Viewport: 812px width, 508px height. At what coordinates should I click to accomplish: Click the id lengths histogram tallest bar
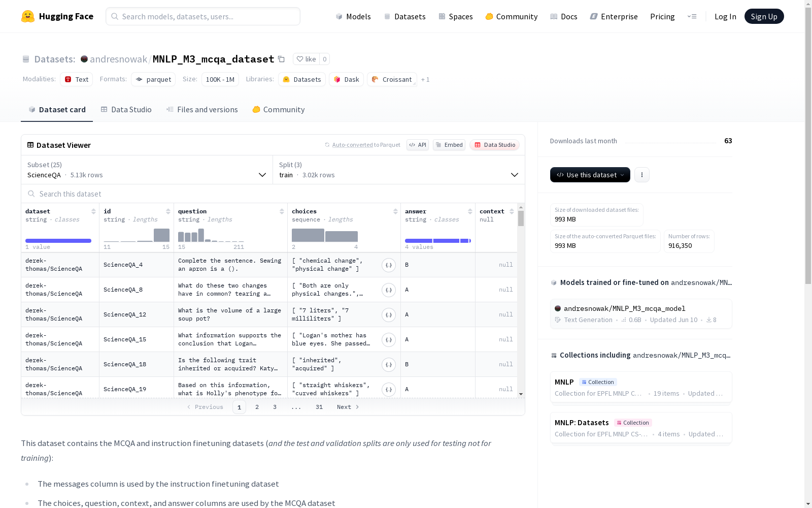coord(161,235)
